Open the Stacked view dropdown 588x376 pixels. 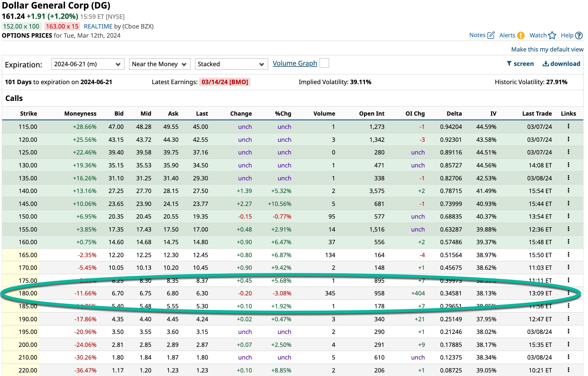pos(231,64)
